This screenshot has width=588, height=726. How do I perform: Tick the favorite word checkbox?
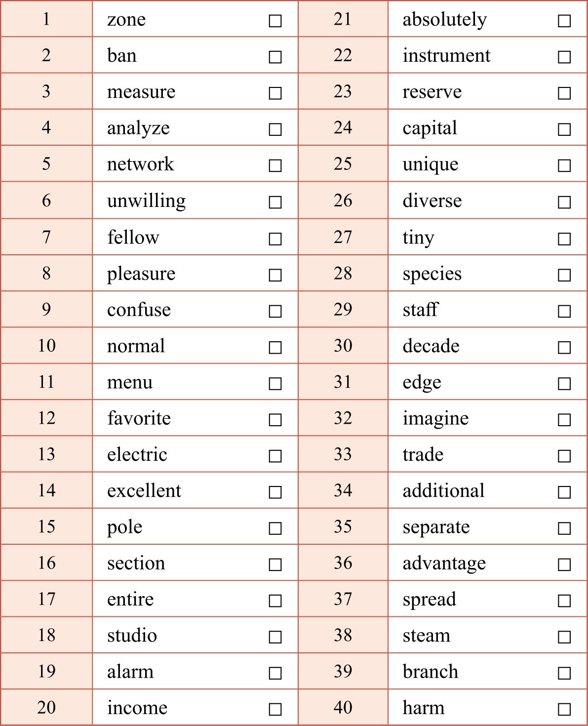(x=275, y=420)
